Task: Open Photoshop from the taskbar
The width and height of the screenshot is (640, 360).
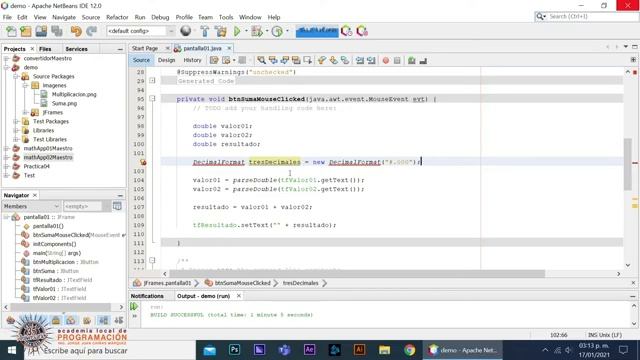Action: pos(235,350)
